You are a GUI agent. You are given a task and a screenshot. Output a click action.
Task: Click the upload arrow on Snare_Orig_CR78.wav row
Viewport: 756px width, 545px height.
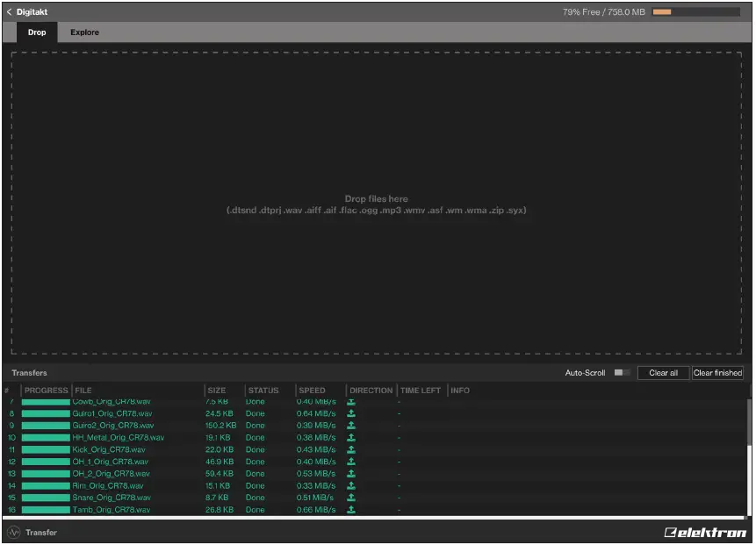350,498
